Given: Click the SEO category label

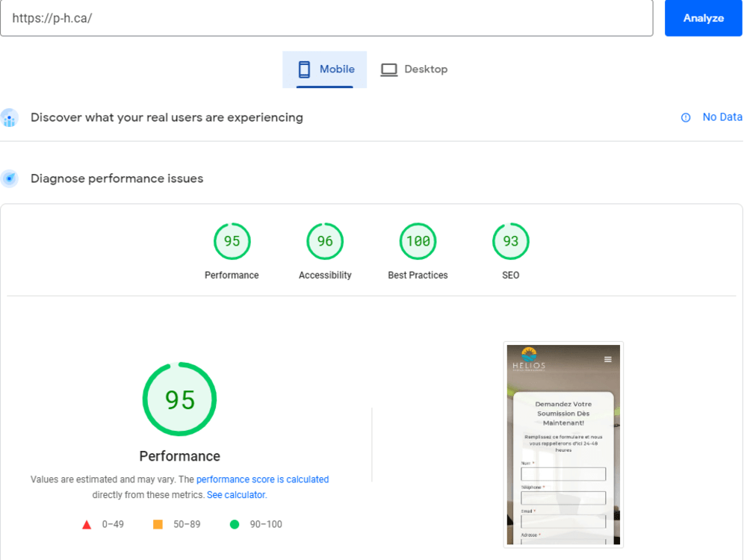Looking at the screenshot, I should 511,276.
